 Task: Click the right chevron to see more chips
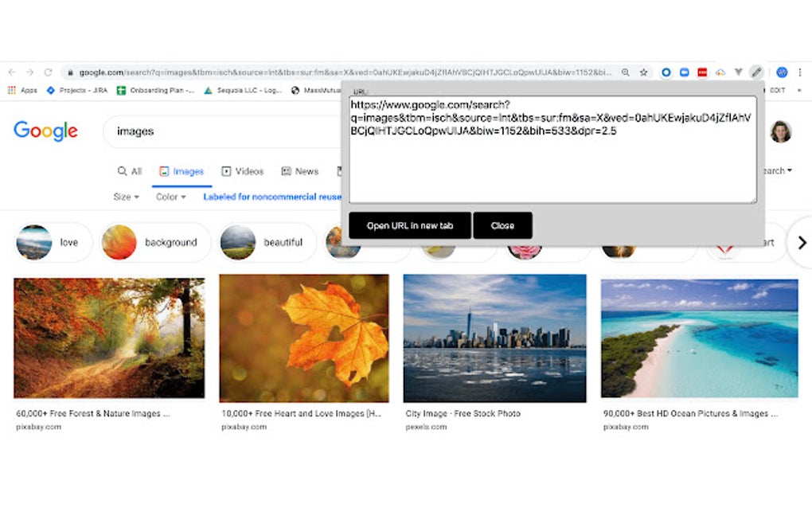pyautogui.click(x=801, y=244)
